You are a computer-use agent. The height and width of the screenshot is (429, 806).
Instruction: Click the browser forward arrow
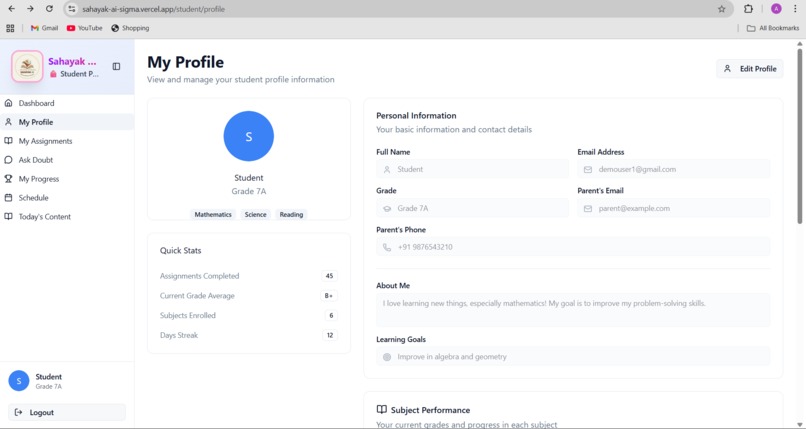coord(30,9)
